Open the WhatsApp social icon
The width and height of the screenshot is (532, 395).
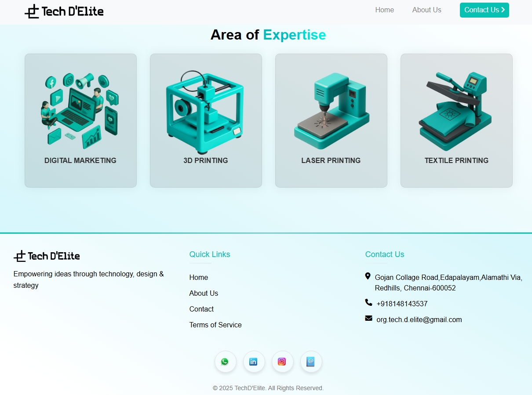(225, 362)
